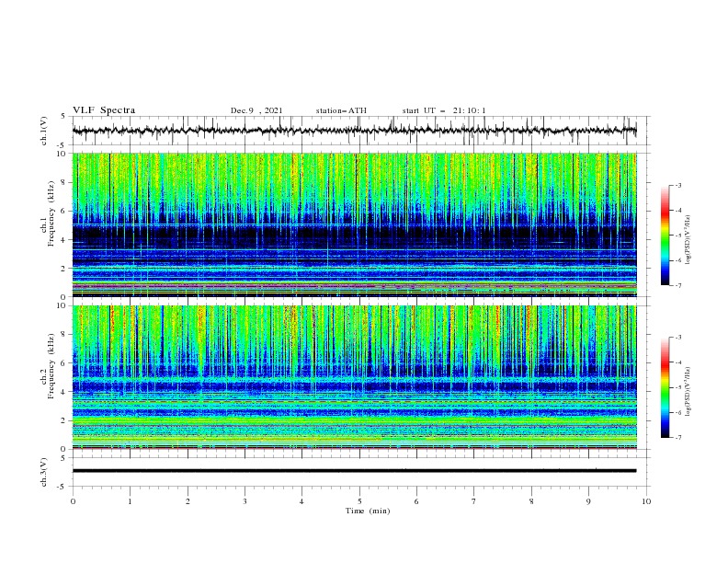Screen dimensions: 728x563
Task: Click the ch.2 spectrogram panel
Action: 354,377
